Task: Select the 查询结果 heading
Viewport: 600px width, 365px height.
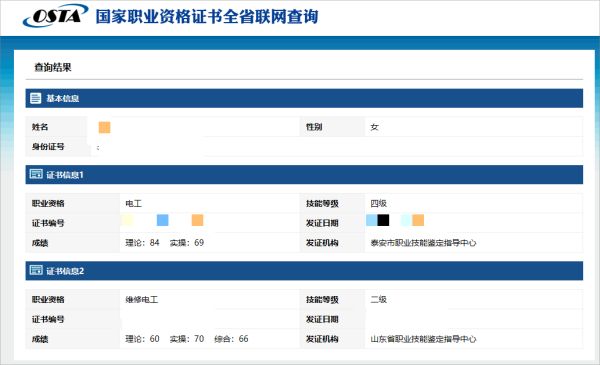Action: pyautogui.click(x=53, y=67)
